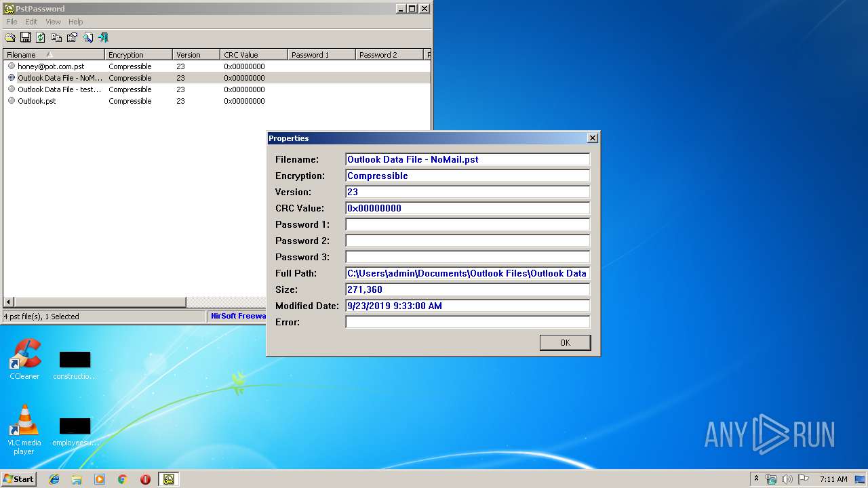Select the Outlook.pst row
The width and height of the screenshot is (868, 488).
[x=217, y=101]
